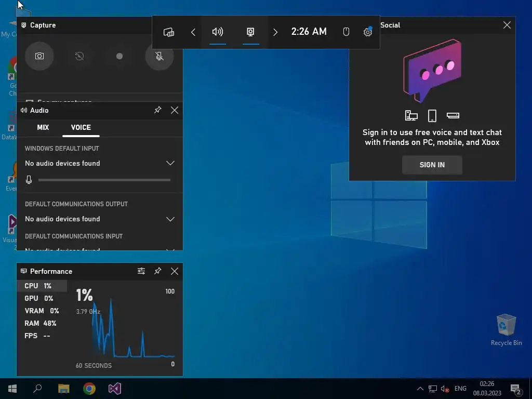Select the RAM 48% metric row
The image size is (532, 399).
click(42, 323)
